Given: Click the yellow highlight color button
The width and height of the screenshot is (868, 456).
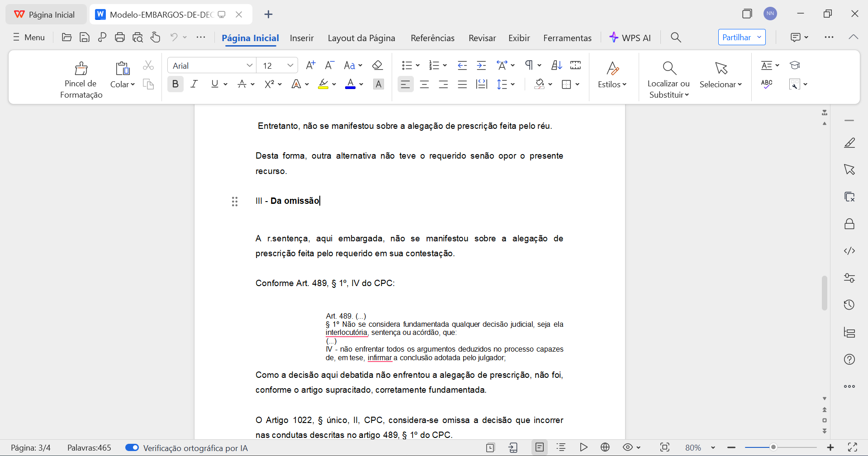Looking at the screenshot, I should click(323, 84).
